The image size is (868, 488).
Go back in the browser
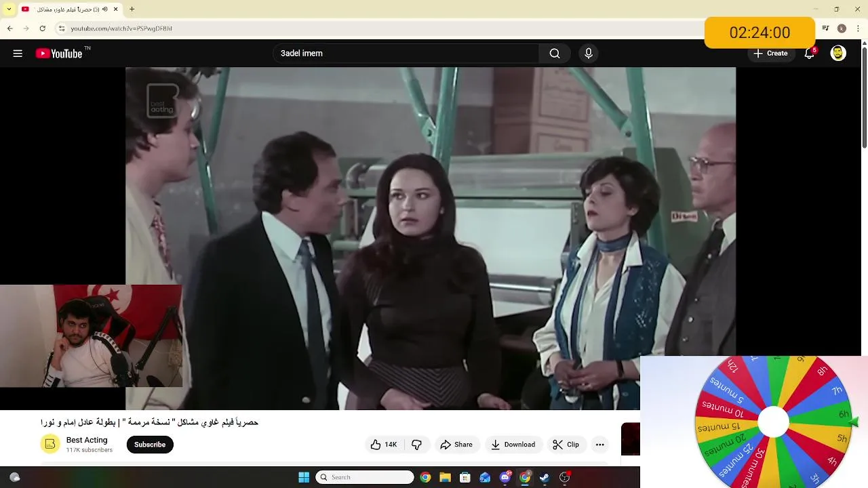tap(10, 28)
